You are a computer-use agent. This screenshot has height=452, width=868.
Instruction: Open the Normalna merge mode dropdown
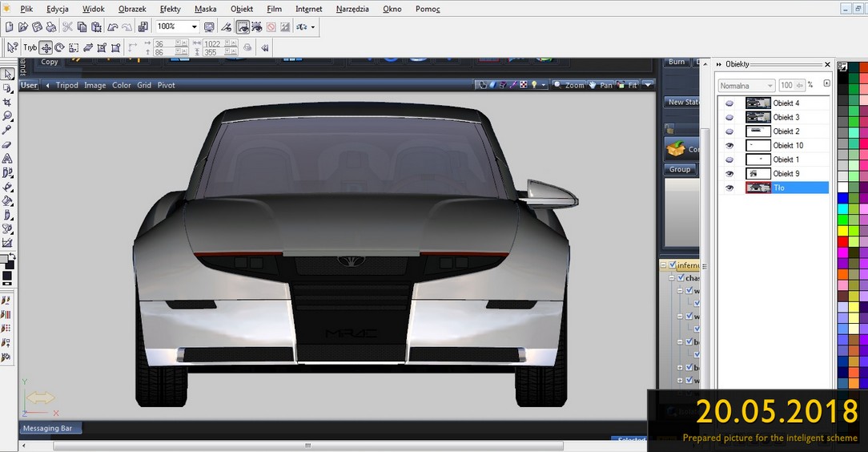tap(746, 85)
